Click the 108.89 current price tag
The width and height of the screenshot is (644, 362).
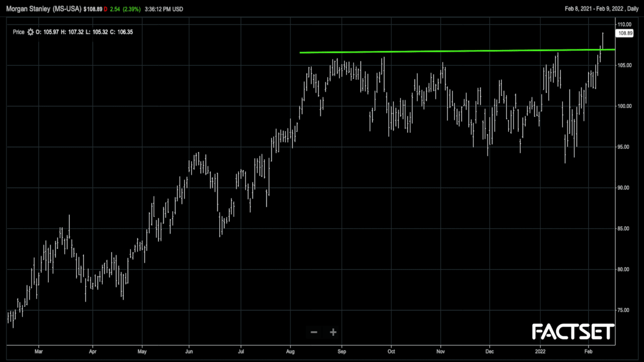625,33
